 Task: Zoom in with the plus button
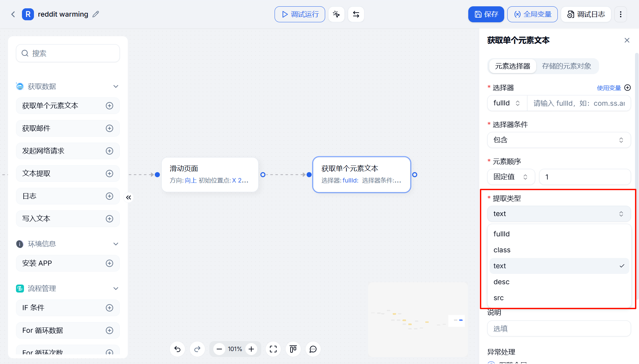[x=251, y=349]
